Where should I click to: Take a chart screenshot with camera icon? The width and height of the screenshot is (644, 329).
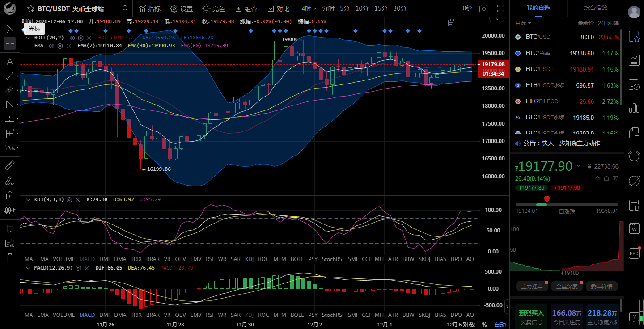(484, 8)
